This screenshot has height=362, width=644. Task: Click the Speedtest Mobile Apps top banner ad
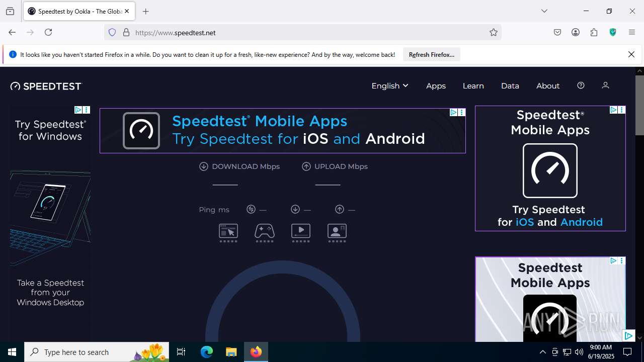[282, 130]
